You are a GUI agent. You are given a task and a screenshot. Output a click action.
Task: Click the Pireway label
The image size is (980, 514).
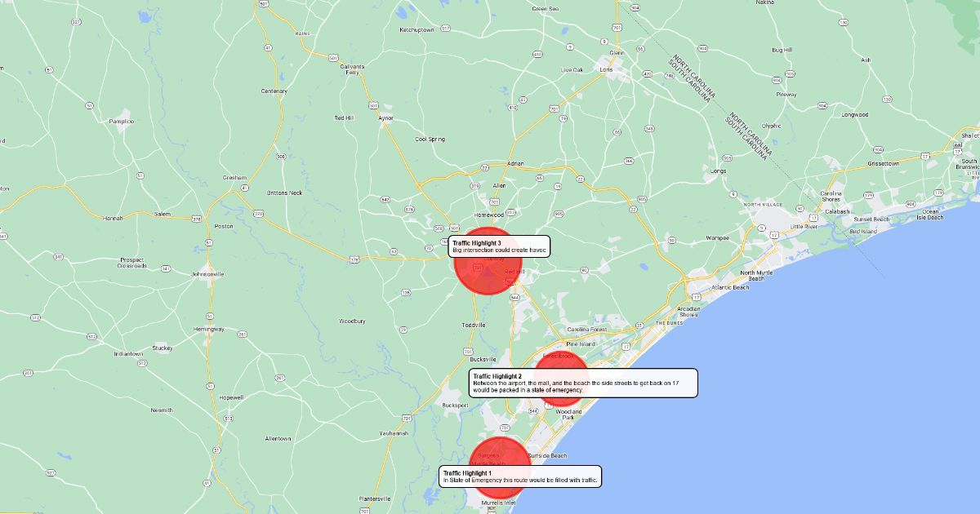[x=786, y=95]
